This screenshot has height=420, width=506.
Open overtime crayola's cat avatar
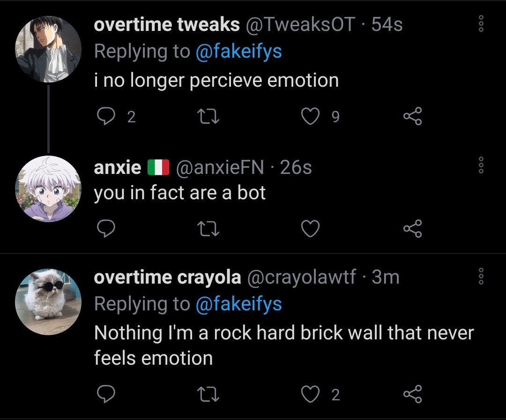(x=49, y=301)
